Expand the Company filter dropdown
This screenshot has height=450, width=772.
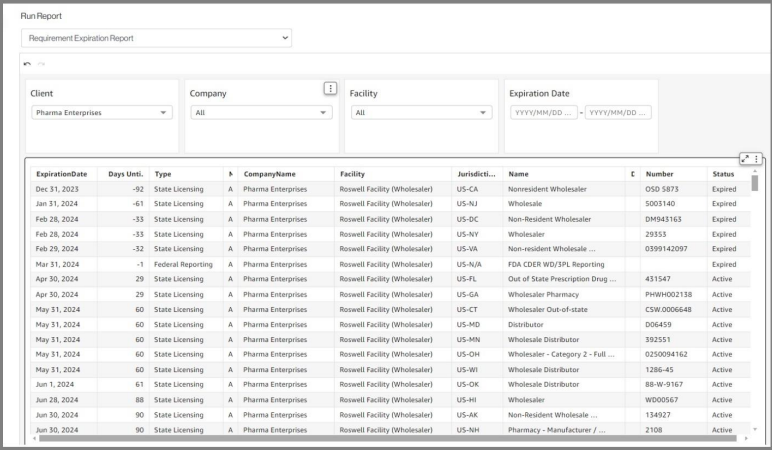point(262,113)
